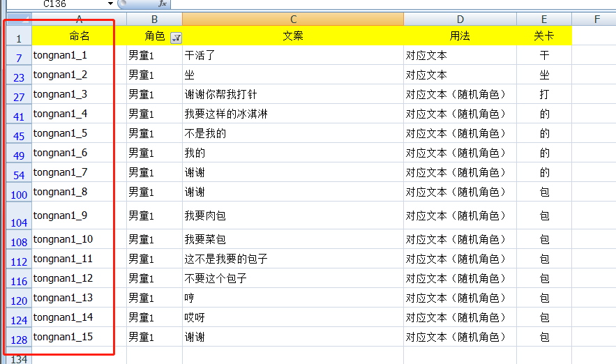Click the fx insert function icon
616x364 pixels.
[x=162, y=3]
